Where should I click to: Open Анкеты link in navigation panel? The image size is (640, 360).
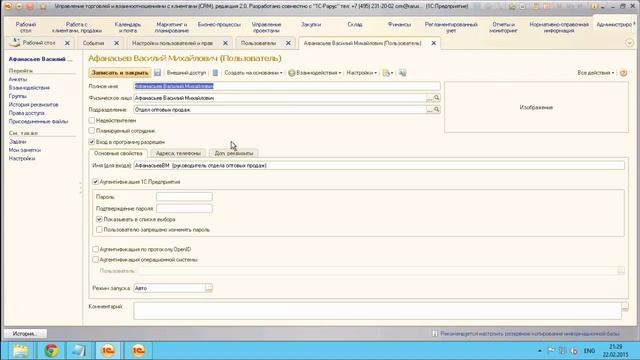[x=18, y=79]
